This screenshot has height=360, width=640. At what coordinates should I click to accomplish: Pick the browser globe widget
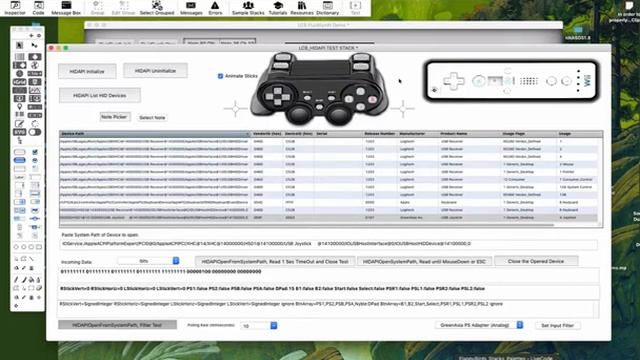click(35, 65)
